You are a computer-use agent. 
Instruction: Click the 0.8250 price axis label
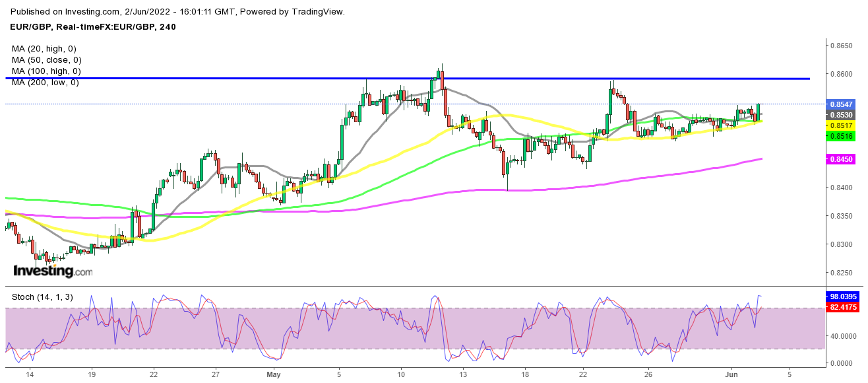843,273
